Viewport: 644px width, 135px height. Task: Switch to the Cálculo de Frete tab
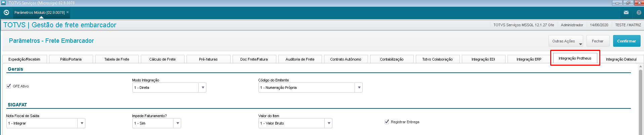click(x=162, y=59)
